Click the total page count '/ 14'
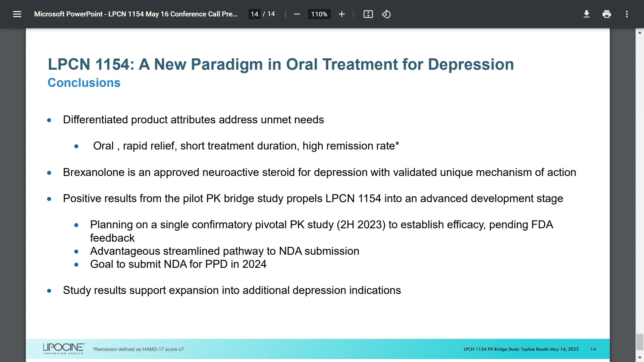Viewport: 644px width, 362px height. pyautogui.click(x=269, y=14)
